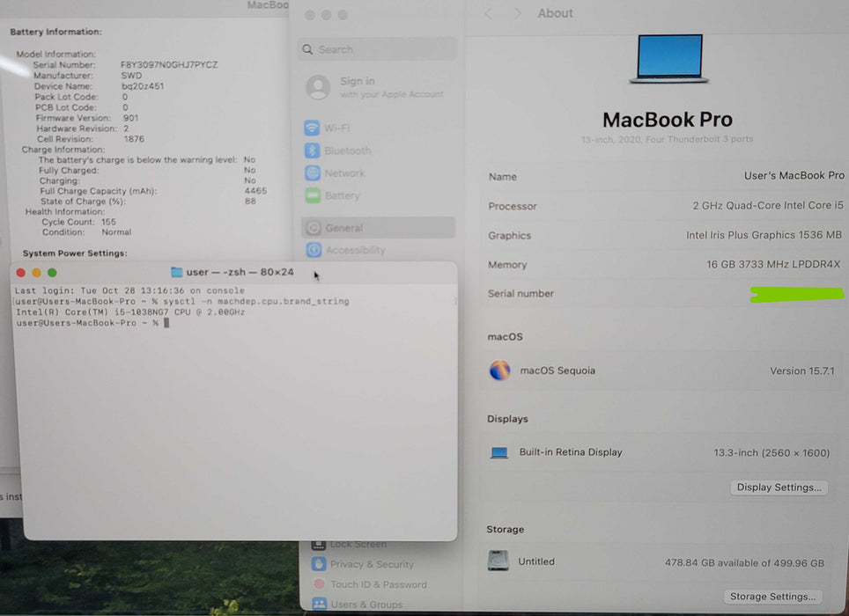Click State of Charge 88 value
The width and height of the screenshot is (849, 616).
click(x=250, y=201)
